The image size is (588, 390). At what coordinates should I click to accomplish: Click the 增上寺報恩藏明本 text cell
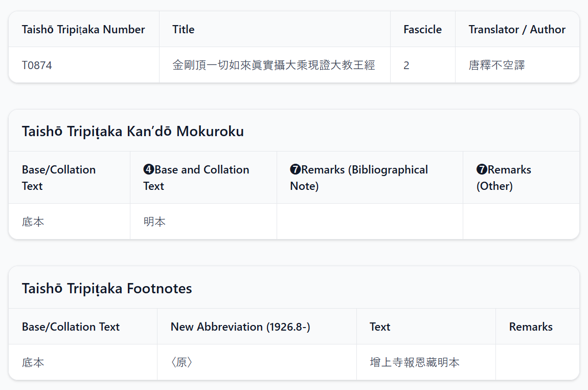pyautogui.click(x=415, y=362)
